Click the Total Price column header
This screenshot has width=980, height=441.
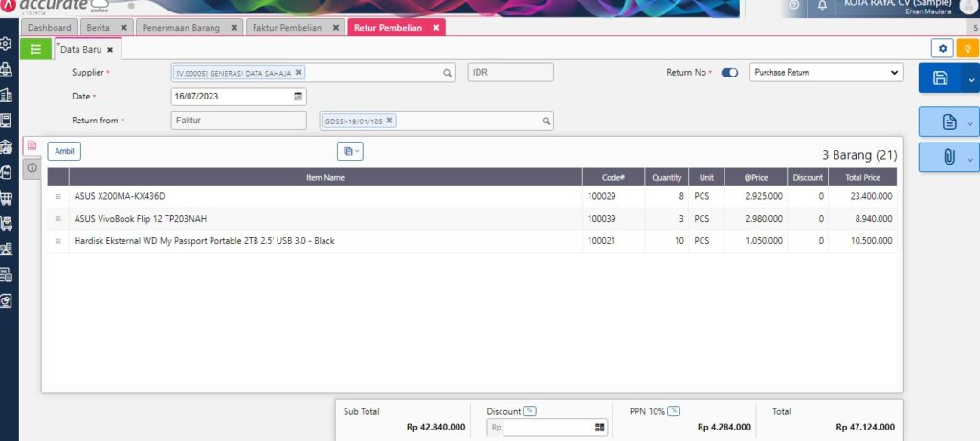tap(862, 177)
